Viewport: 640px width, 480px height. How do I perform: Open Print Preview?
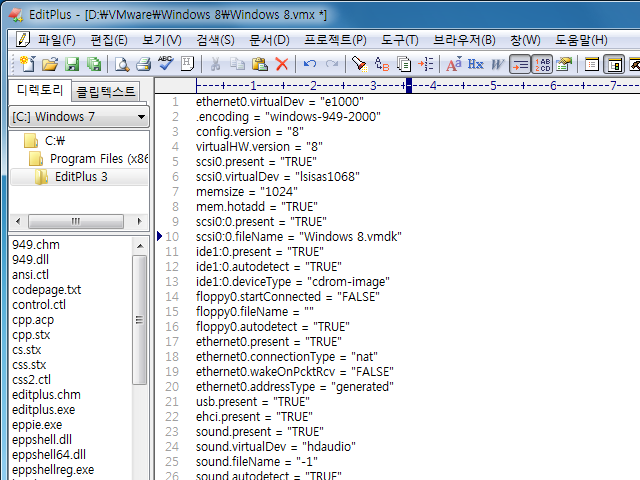[122, 64]
